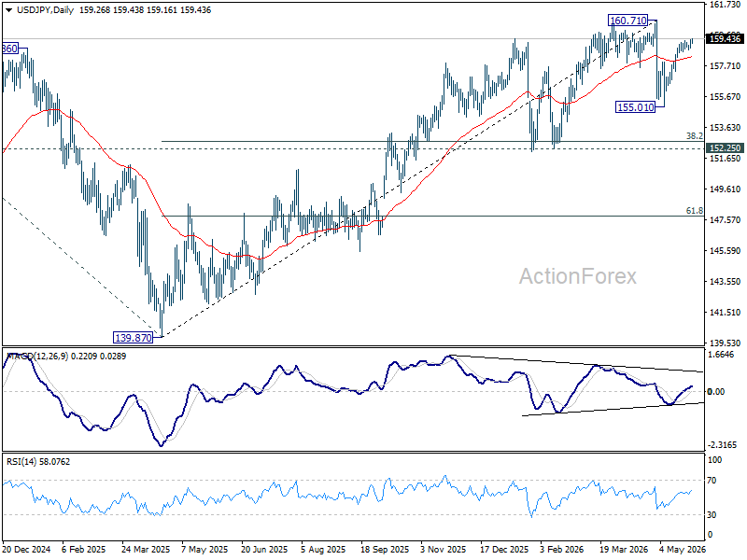Select the 20 Dec 2024 date marker

[x=27, y=550]
